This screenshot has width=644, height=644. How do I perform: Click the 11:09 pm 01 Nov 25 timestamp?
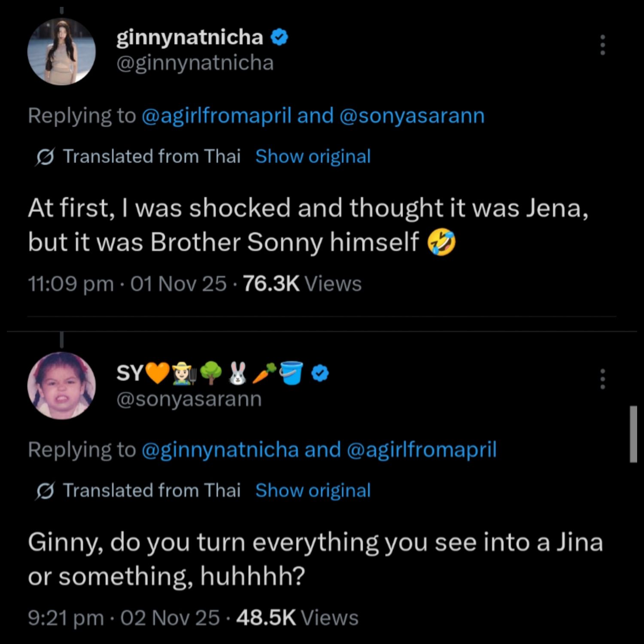[127, 284]
